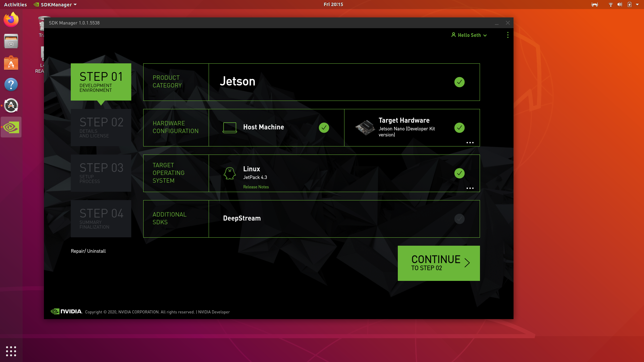
Task: Toggle the Host Machine checkmark
Action: point(324,128)
